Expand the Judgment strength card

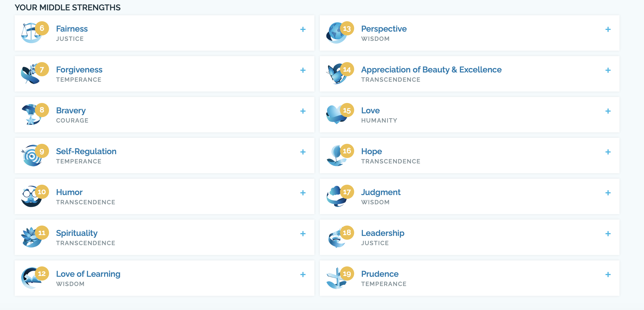[x=608, y=193]
